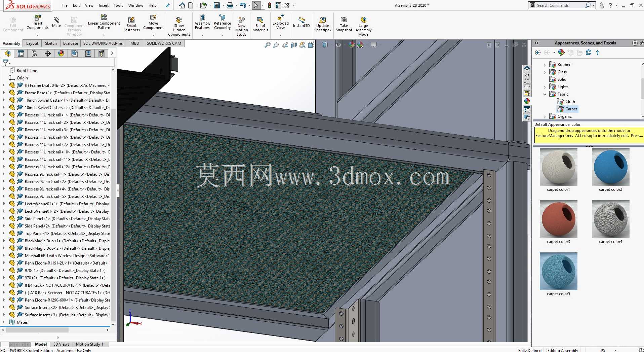Screen dimensions: 644x352
Task: Open the SOLIDWORKS Add-Ins tab
Action: (103, 43)
